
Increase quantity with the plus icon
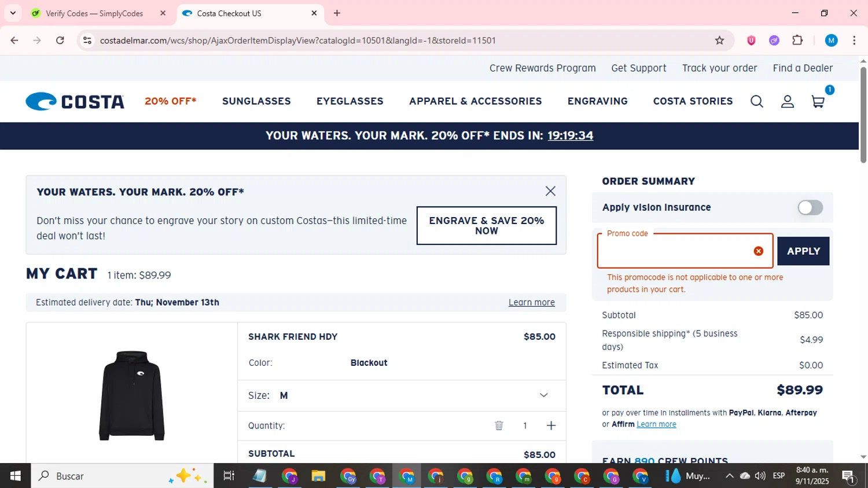(551, 425)
